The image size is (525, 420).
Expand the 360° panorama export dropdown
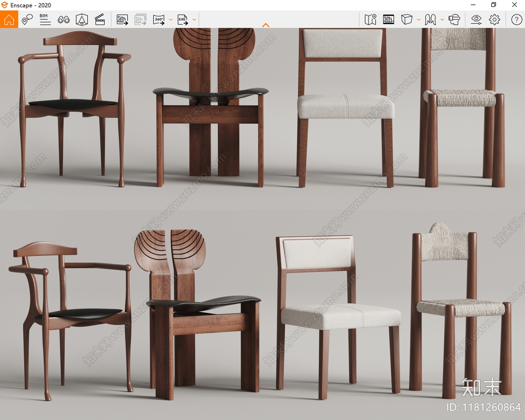(170, 20)
